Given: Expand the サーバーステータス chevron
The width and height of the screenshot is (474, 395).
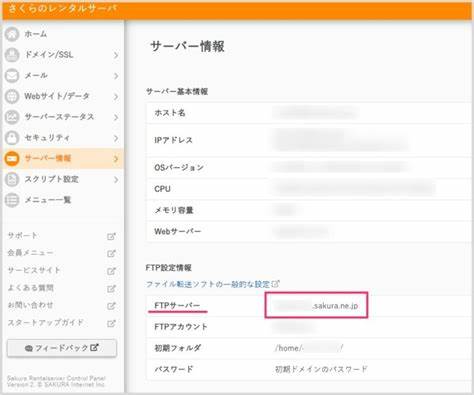Looking at the screenshot, I should click(116, 117).
